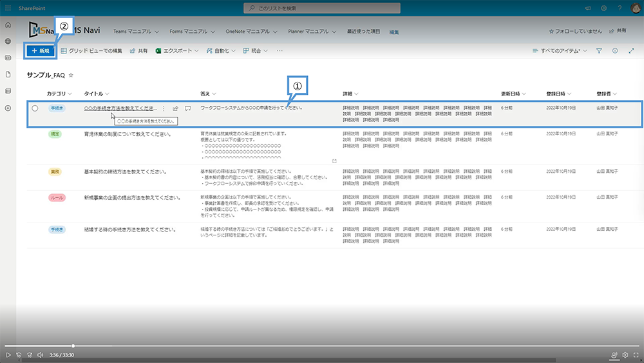This screenshot has width=644, height=363.
Task: Open the user account avatar
Action: [x=636, y=8]
